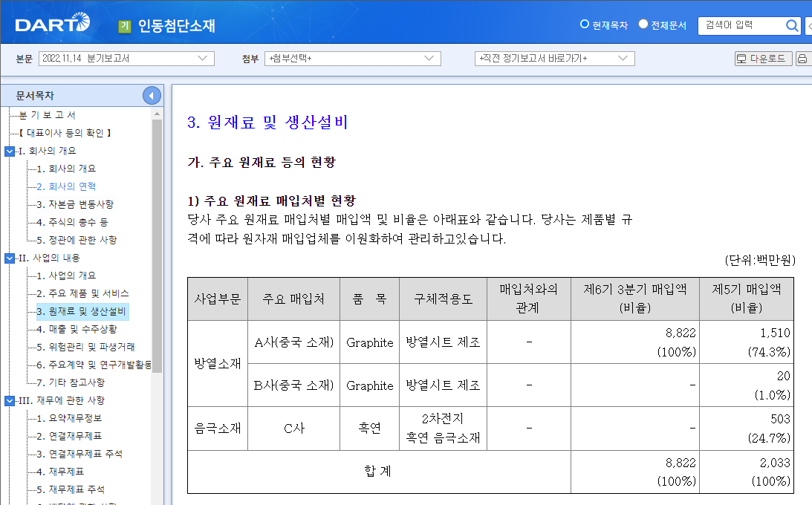Open the search magnifier icon
The image size is (812, 505).
click(x=793, y=24)
